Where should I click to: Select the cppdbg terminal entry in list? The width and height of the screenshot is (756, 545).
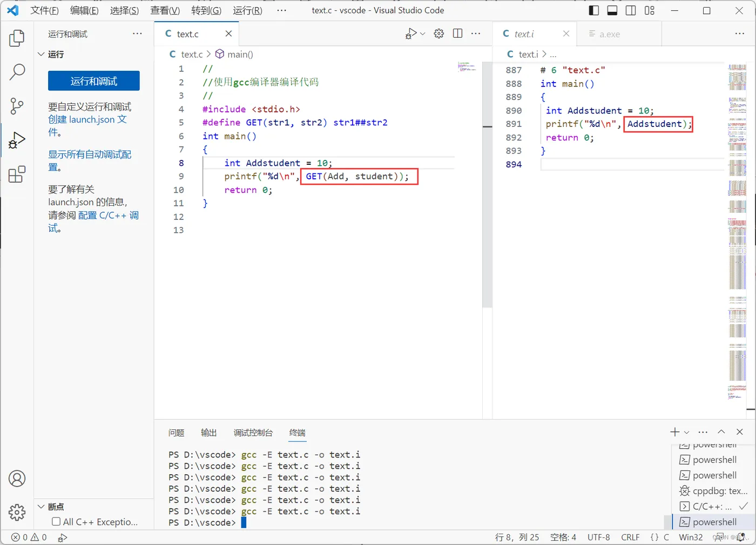click(x=714, y=491)
